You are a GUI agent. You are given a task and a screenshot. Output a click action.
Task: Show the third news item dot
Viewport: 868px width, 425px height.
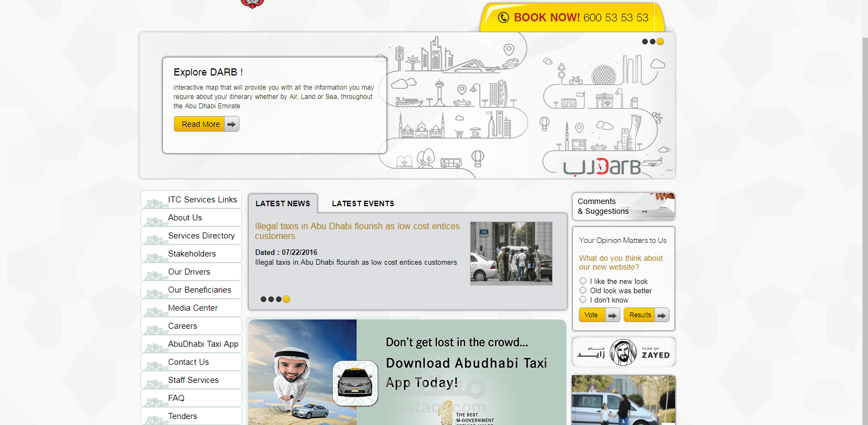tap(279, 299)
